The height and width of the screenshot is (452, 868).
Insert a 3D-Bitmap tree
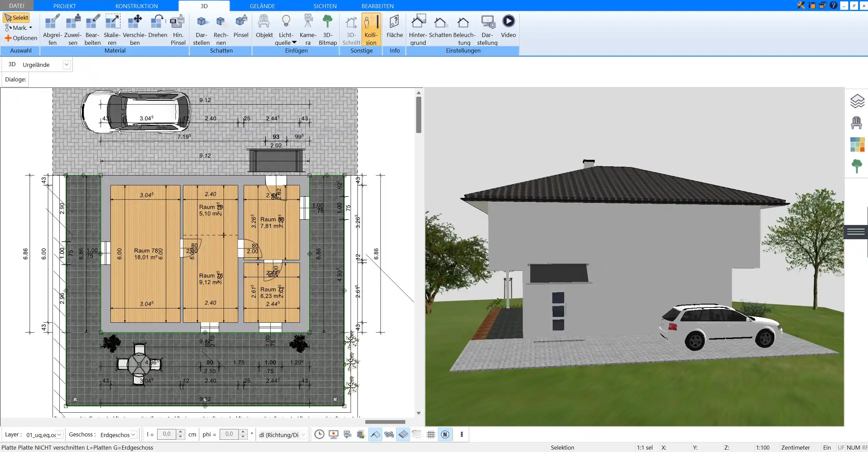coord(328,30)
